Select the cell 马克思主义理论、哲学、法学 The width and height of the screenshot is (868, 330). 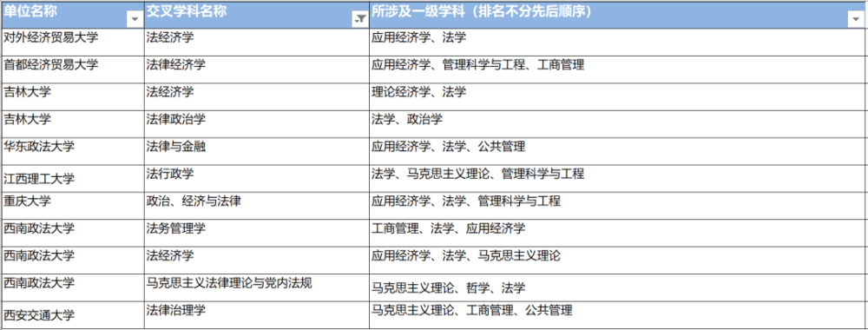point(616,287)
